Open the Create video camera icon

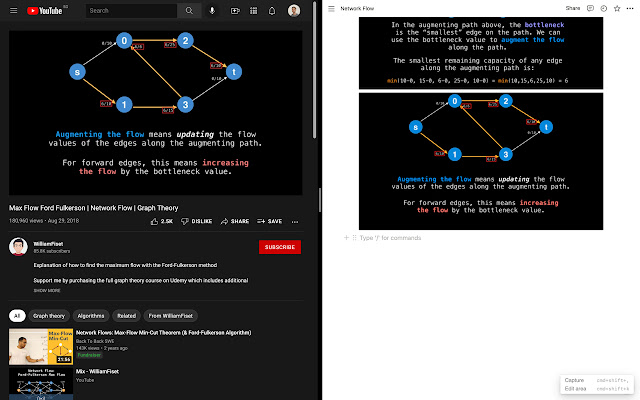coord(235,11)
